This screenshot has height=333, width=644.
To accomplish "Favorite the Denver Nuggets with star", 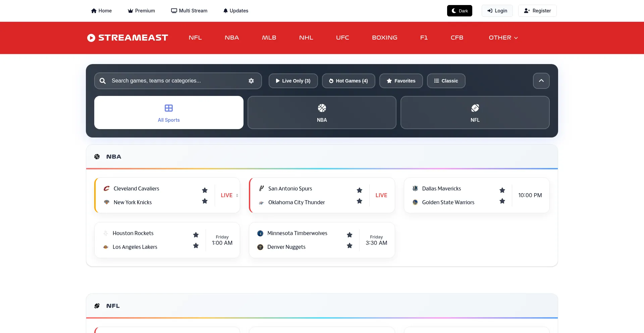I will (x=350, y=245).
